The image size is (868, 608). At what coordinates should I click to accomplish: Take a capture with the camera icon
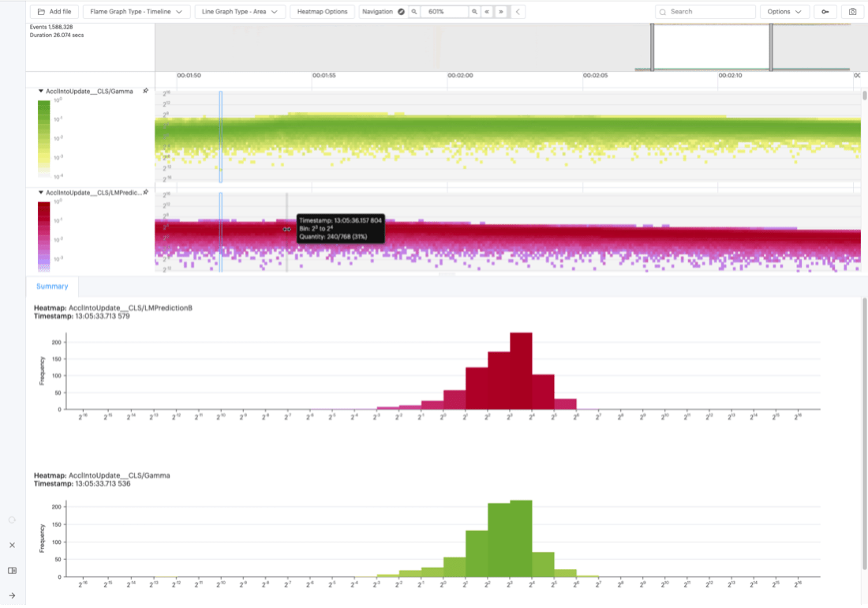point(851,11)
